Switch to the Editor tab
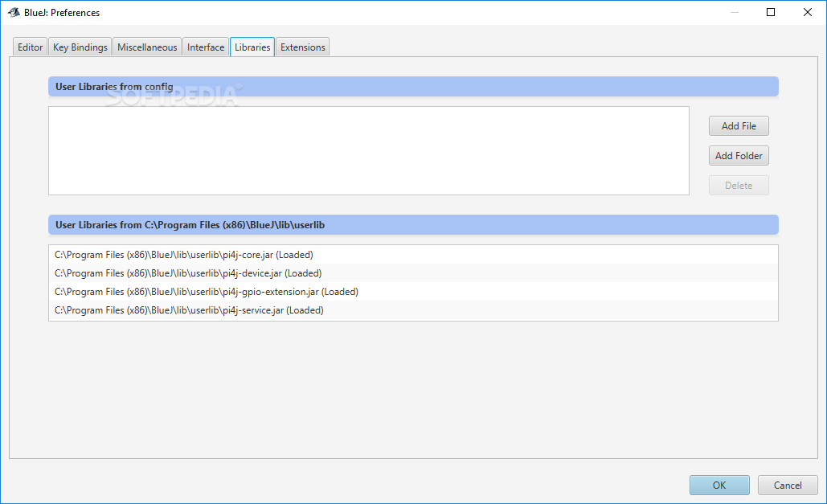Image resolution: width=827 pixels, height=504 pixels. click(x=30, y=47)
